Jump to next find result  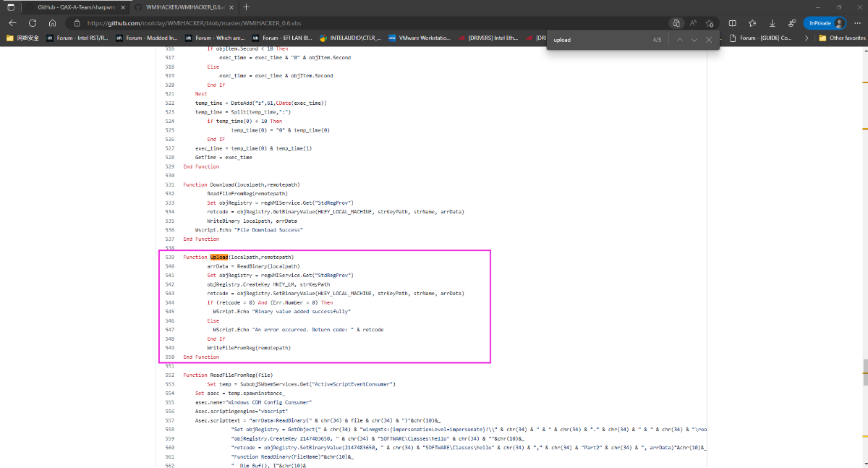tap(694, 40)
